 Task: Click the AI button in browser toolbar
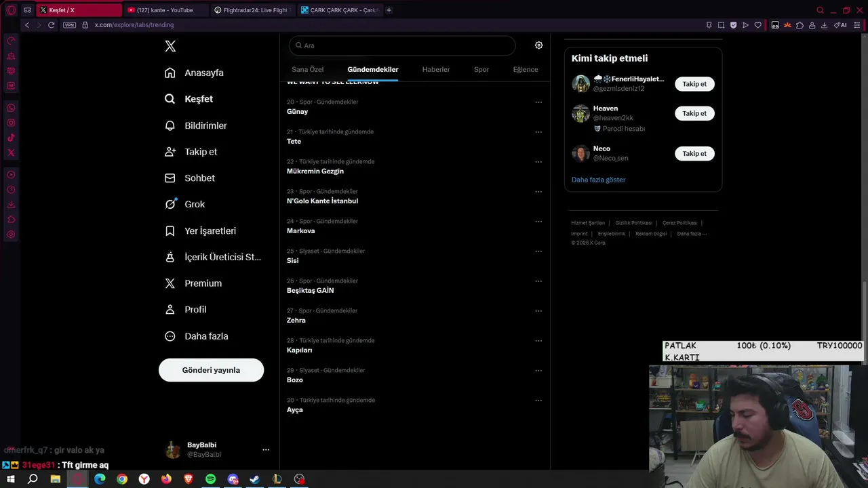840,25
